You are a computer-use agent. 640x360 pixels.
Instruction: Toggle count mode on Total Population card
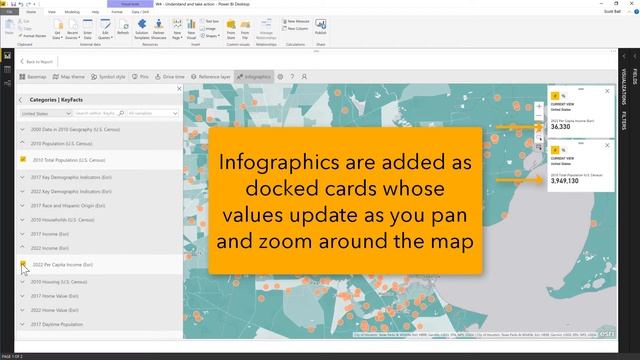[555, 150]
